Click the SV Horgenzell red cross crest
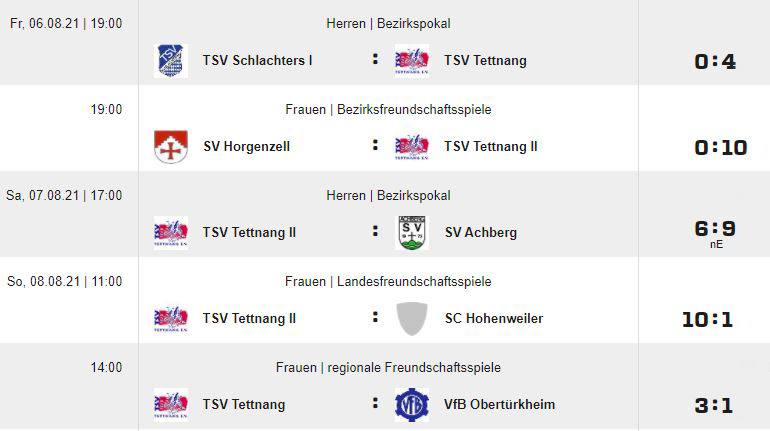Screen dimensions: 770x431 coord(171,147)
